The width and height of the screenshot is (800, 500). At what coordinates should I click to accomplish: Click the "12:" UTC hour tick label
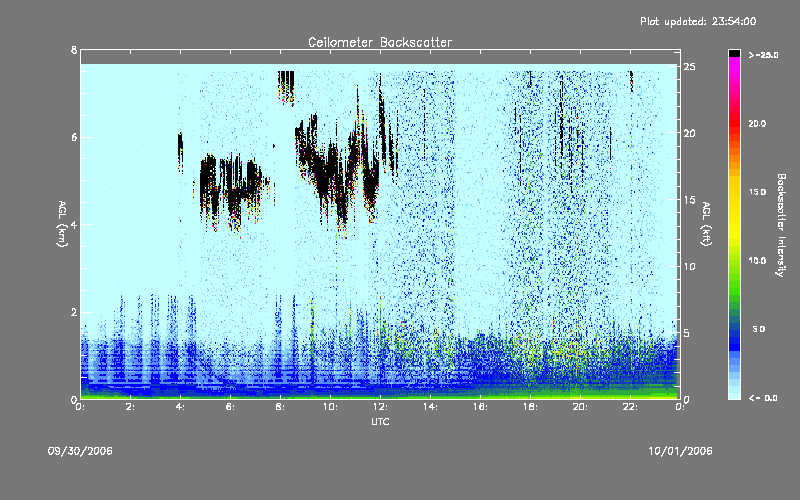(380, 407)
